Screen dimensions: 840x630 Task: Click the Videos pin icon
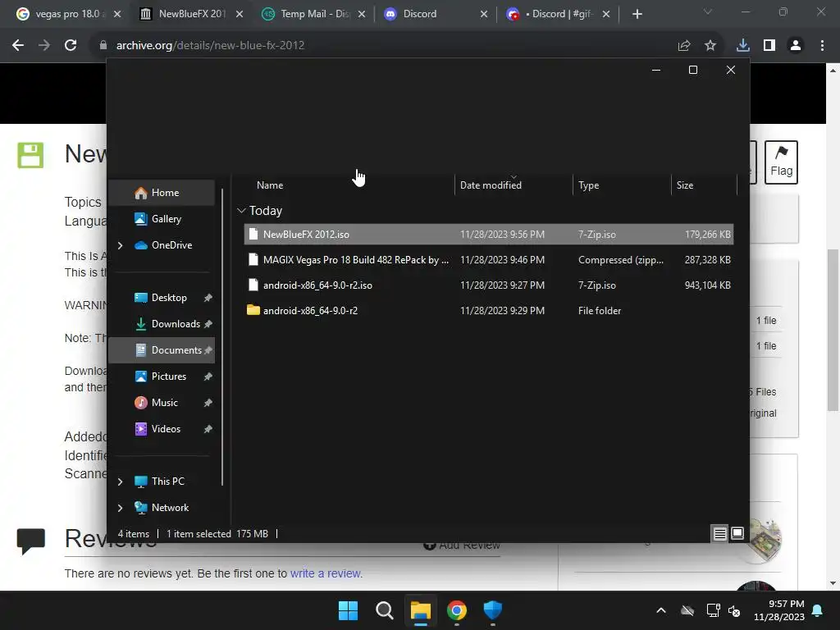[x=208, y=429]
